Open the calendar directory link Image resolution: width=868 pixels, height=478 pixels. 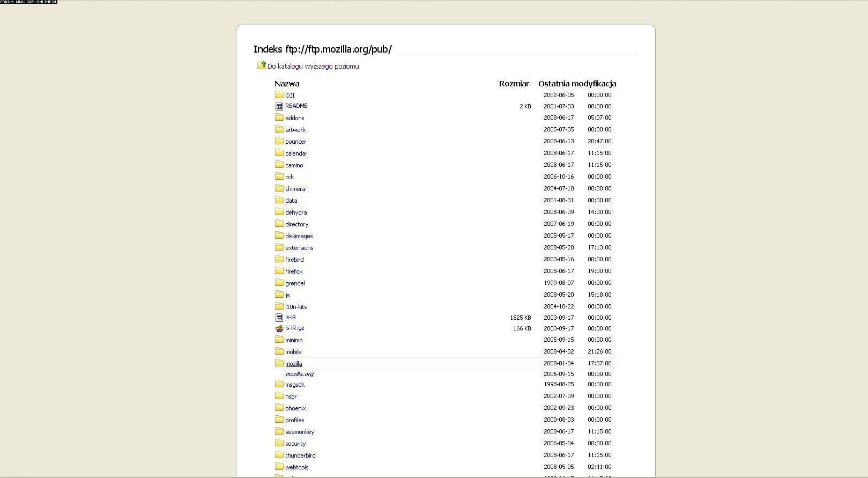tap(296, 153)
